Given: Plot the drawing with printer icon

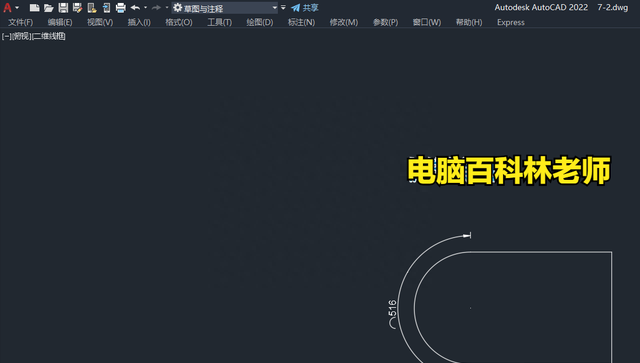Looking at the screenshot, I should pos(120,7).
